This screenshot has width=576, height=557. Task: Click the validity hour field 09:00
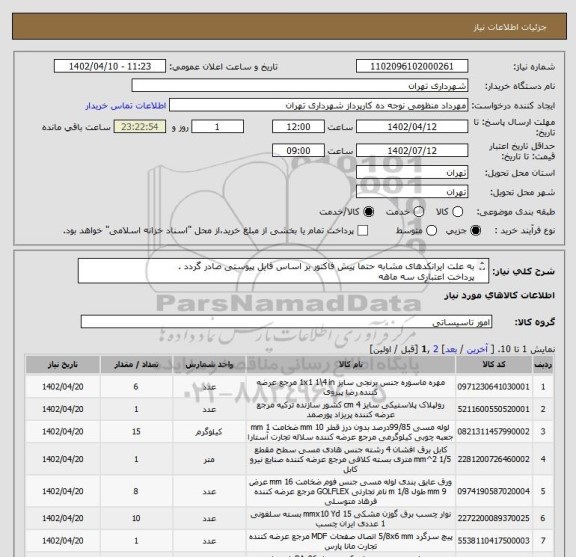coord(298,151)
